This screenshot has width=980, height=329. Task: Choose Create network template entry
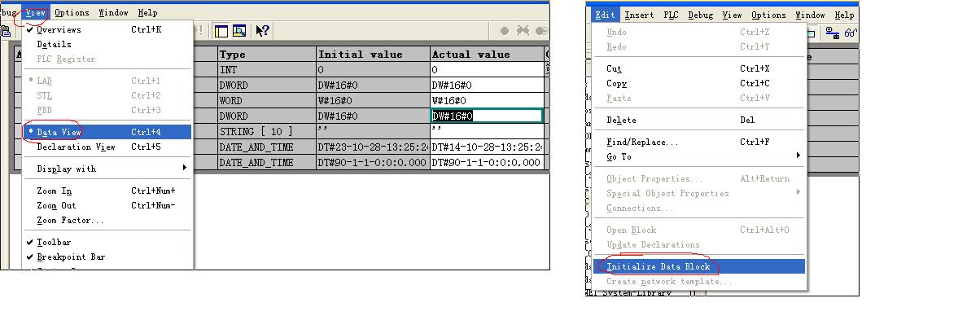[699, 281]
